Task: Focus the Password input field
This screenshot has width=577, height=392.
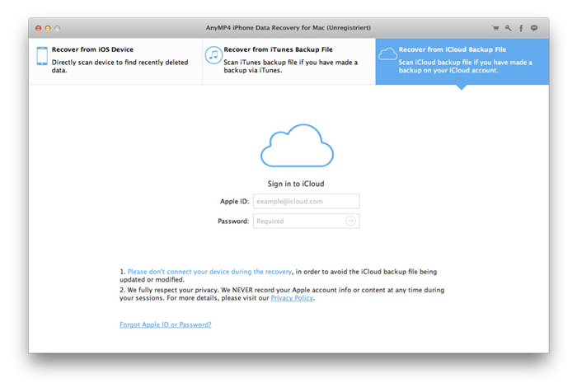Action: coord(298,221)
